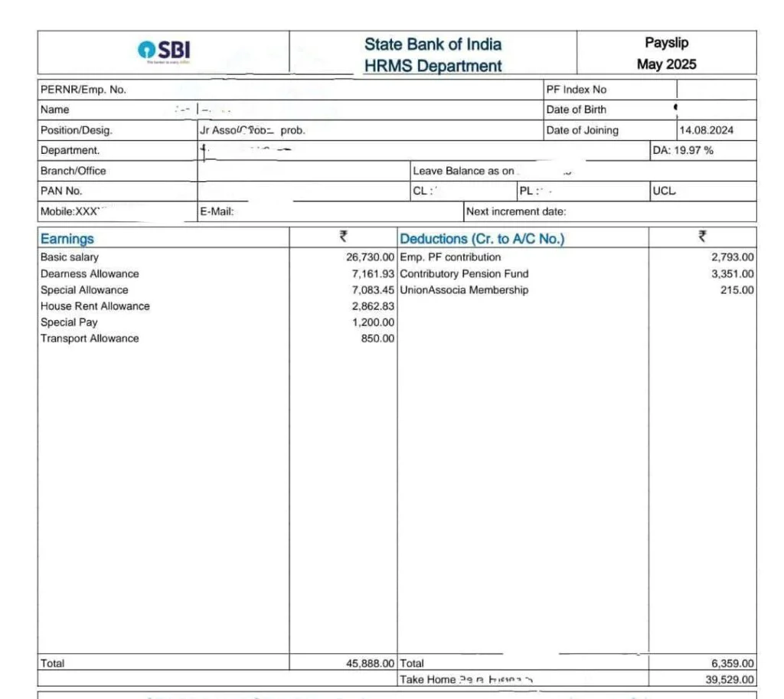Click the 'Special Pay' row label
The height and width of the screenshot is (699, 784).
click(x=69, y=322)
